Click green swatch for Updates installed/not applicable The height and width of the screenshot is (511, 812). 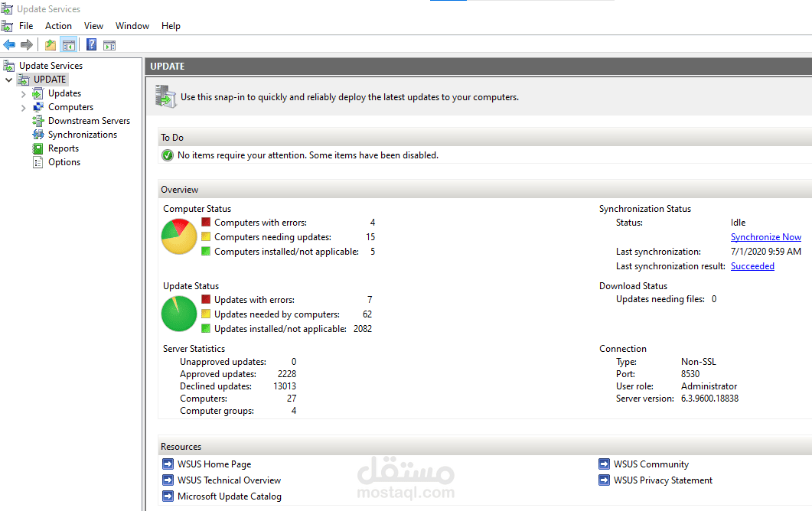click(206, 328)
